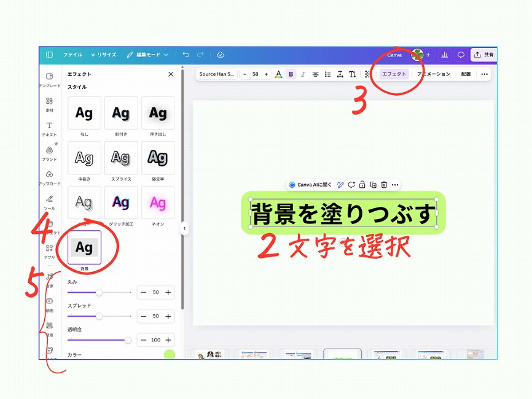Click the undo arrow in top bar
The width and height of the screenshot is (532, 399).
click(x=186, y=55)
